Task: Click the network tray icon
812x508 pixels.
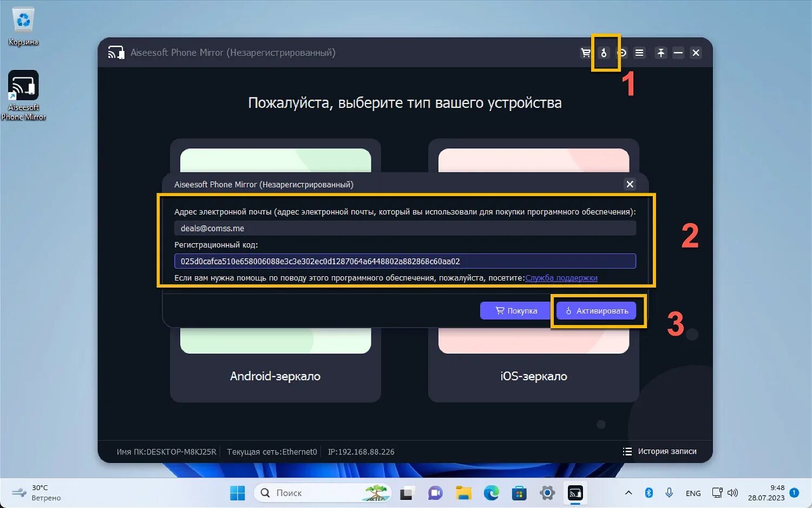Action: 717,493
